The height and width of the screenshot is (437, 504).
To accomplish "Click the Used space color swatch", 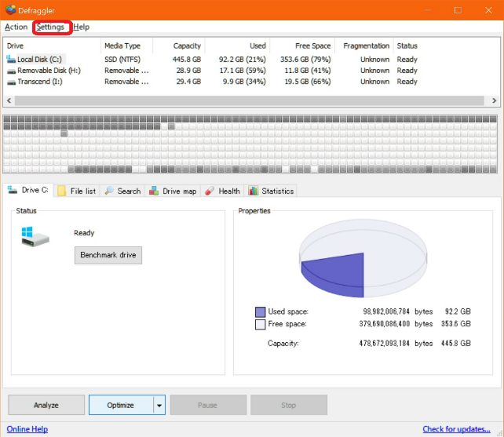I will pos(260,311).
